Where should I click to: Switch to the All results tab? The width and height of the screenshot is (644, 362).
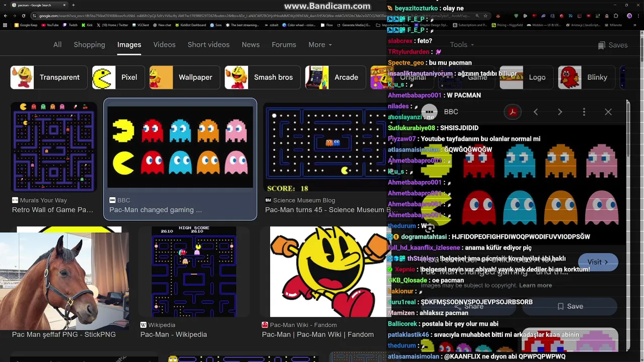pyautogui.click(x=57, y=45)
